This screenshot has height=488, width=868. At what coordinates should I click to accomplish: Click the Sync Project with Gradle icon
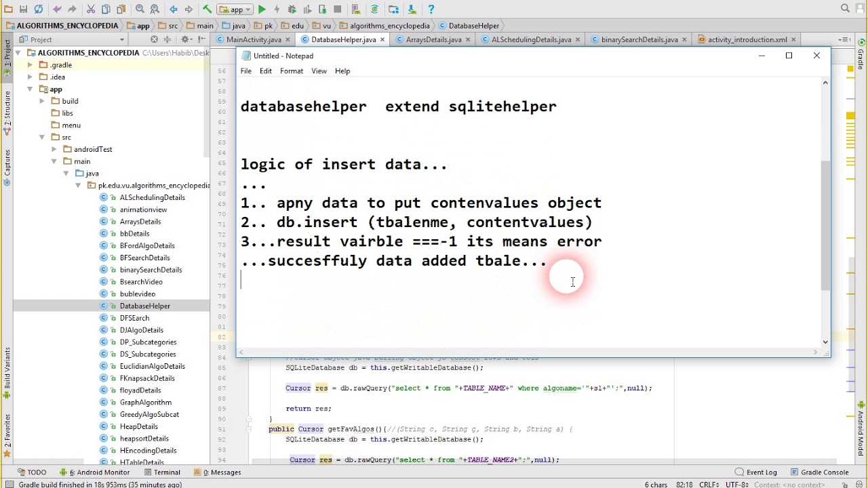374,9
